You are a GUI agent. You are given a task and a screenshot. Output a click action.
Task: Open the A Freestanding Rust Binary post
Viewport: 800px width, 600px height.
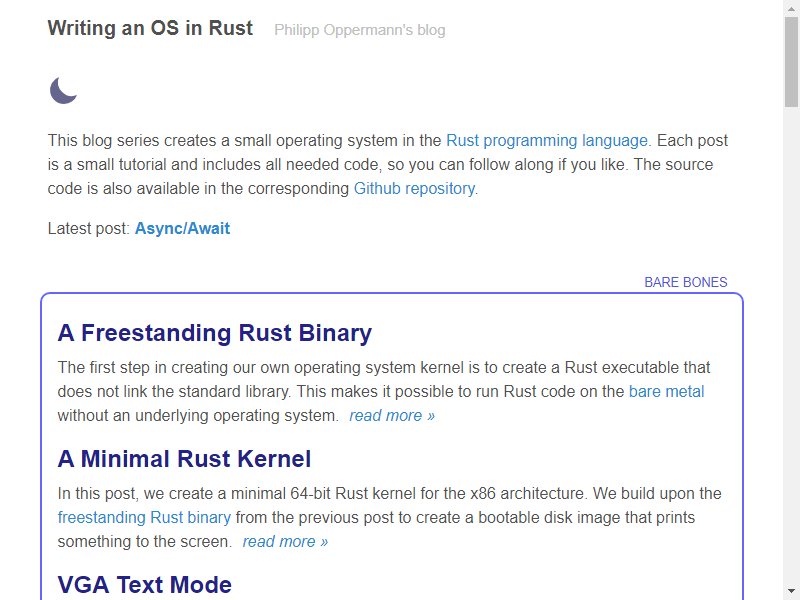click(215, 333)
